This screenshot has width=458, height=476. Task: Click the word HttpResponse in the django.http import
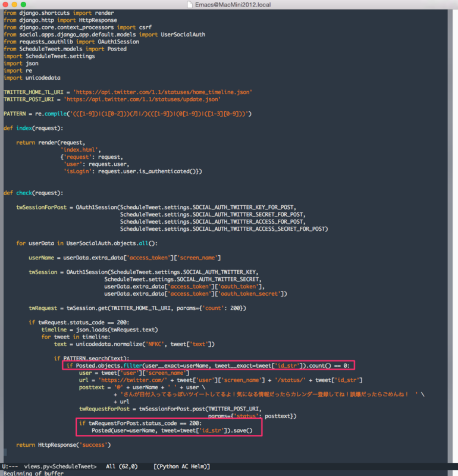pos(98,20)
